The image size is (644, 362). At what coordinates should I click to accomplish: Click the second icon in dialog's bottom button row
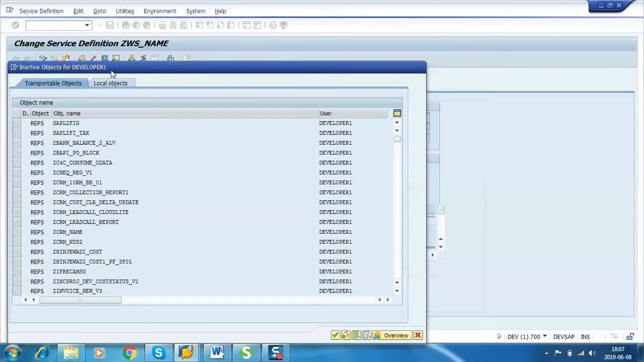coord(346,335)
